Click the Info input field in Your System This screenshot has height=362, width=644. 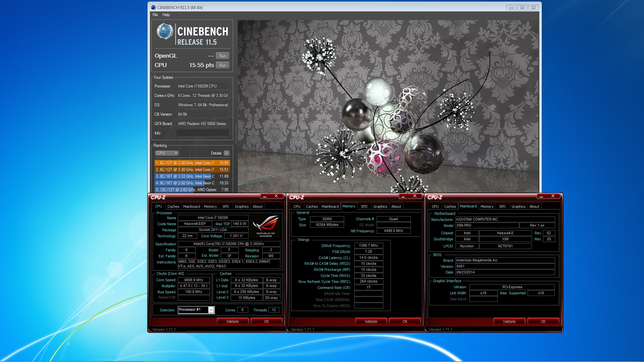(x=203, y=133)
